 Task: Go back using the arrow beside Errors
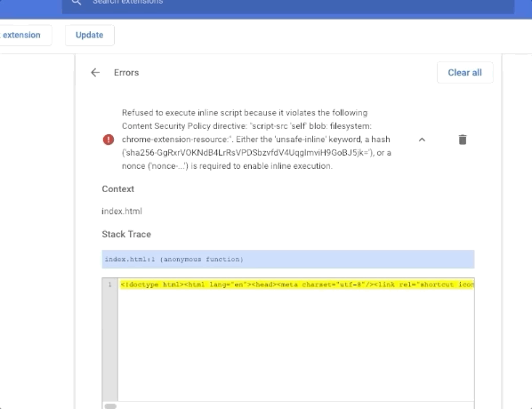tap(95, 73)
